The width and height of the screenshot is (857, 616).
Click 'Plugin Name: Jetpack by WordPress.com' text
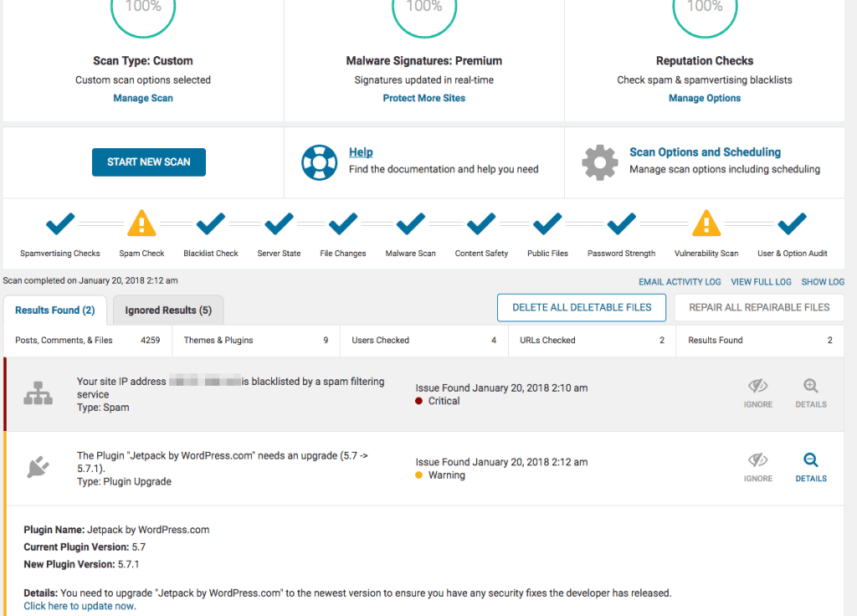(116, 530)
